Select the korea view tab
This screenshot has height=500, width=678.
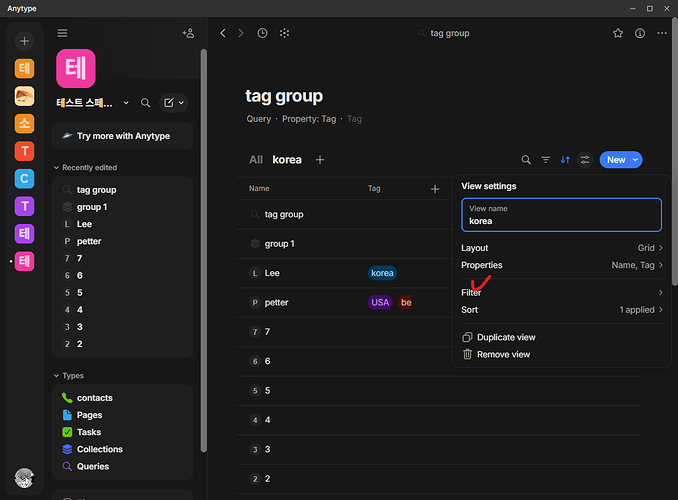point(287,160)
